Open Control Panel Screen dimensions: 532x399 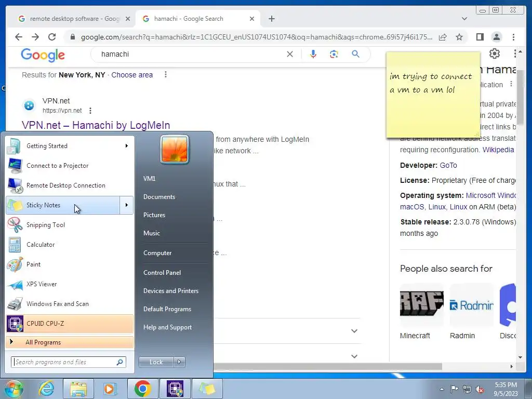[162, 272]
